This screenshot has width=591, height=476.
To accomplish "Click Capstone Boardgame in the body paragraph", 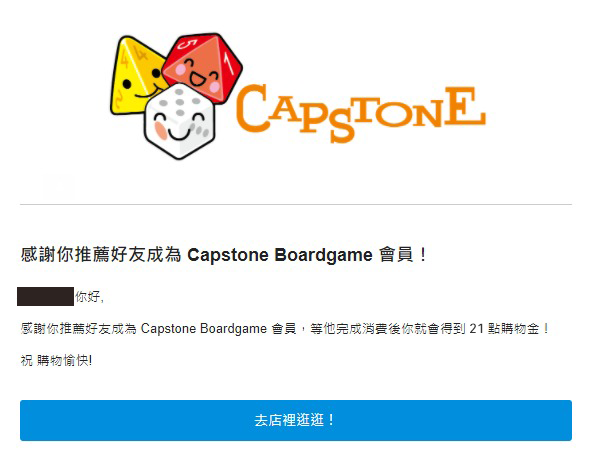I will click(x=204, y=329).
